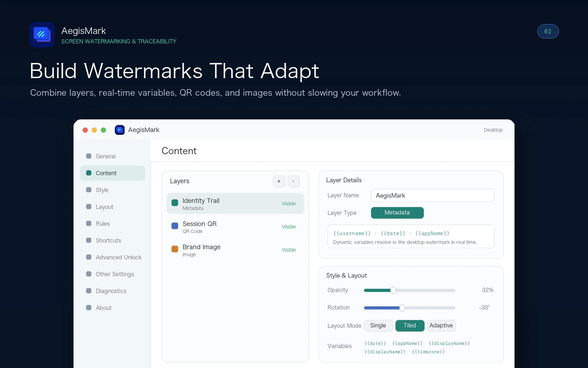
Task: Open Other Settings in sidebar
Action: [x=112, y=274]
